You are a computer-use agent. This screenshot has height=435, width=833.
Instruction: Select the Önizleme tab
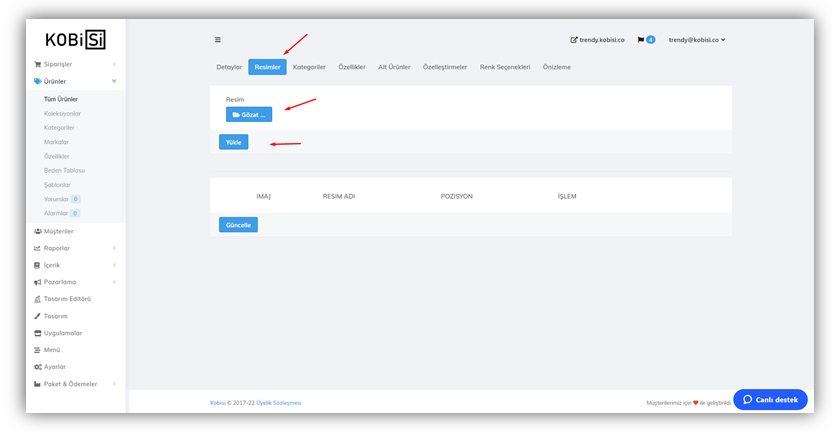[557, 67]
